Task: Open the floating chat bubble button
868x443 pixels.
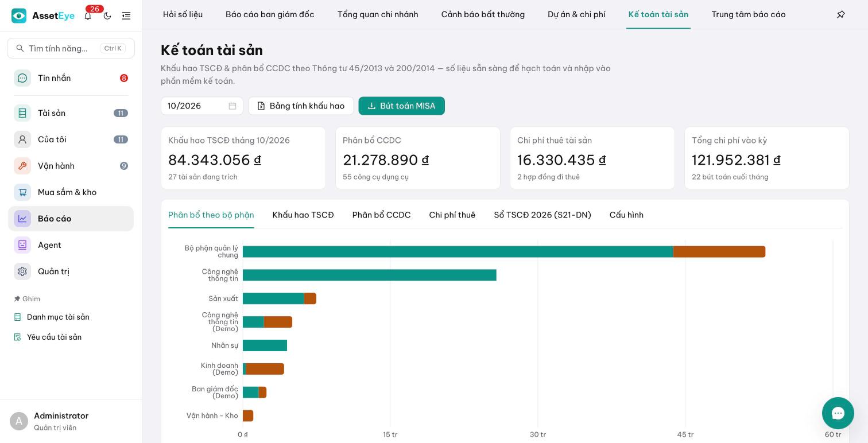Action: click(x=838, y=413)
